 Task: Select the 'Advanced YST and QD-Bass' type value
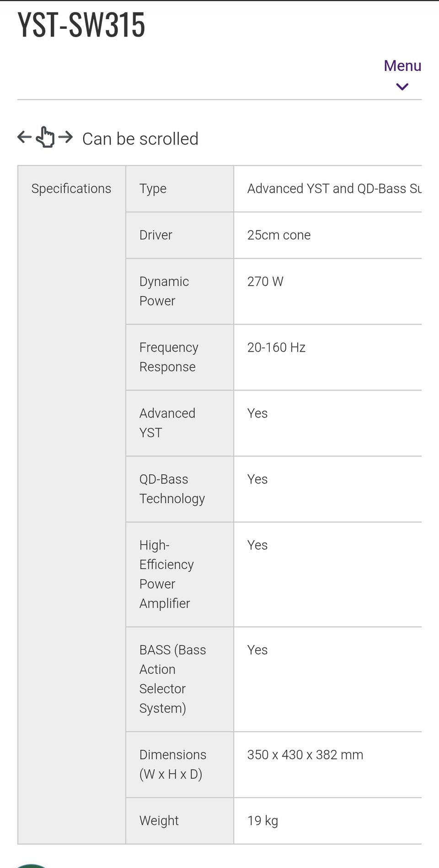(x=334, y=189)
